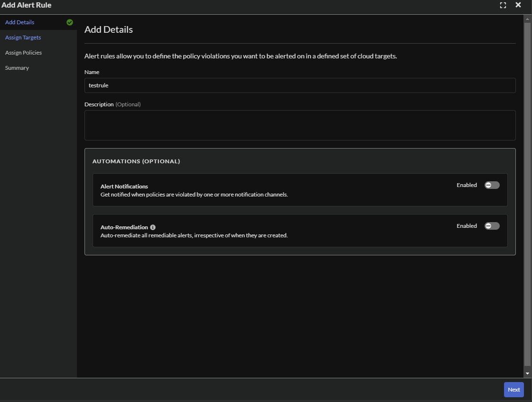
Task: Click the Add Details page heading
Action: [109, 29]
